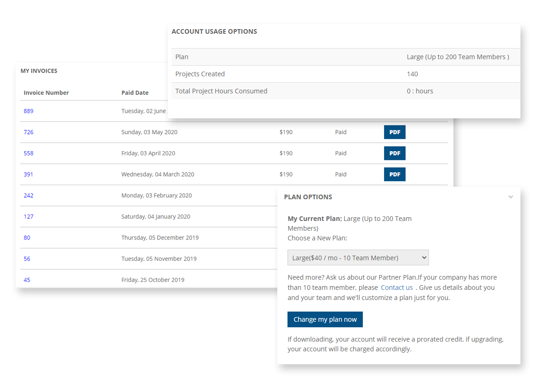Viewport: 538px width, 392px height.
Task: Click the My Invoices heading
Action: (x=39, y=71)
